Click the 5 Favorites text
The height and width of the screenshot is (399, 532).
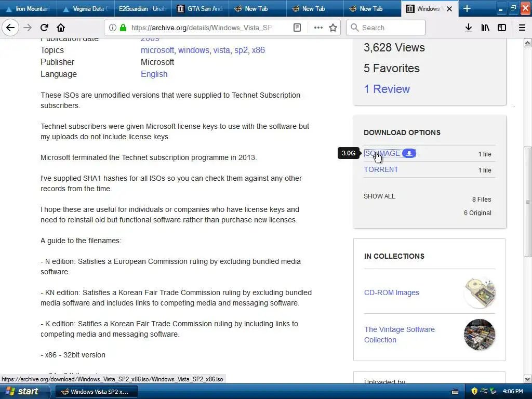[392, 68]
